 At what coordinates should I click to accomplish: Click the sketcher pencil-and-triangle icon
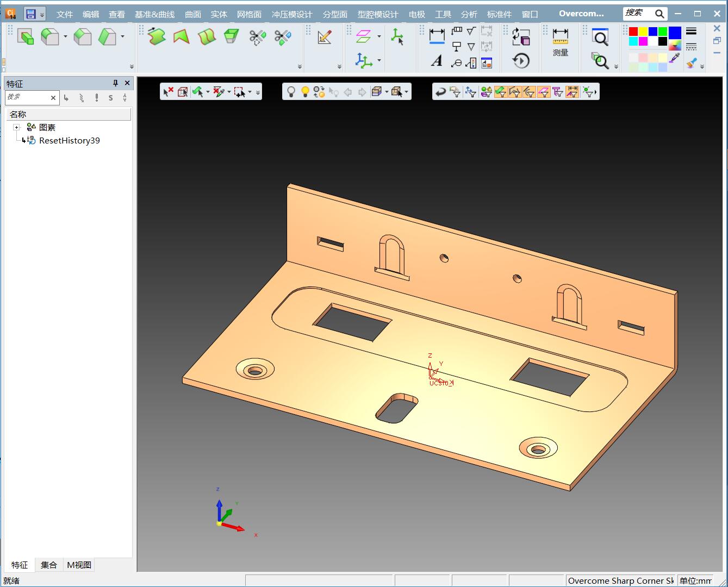pyautogui.click(x=325, y=37)
